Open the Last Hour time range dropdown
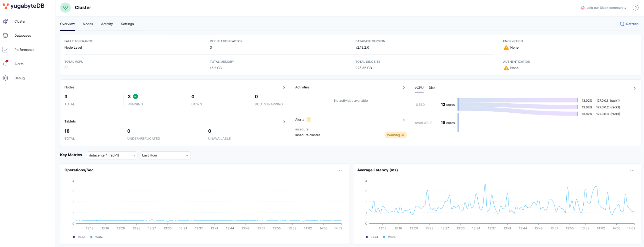This screenshot has height=247, width=644. pyautogui.click(x=165, y=155)
